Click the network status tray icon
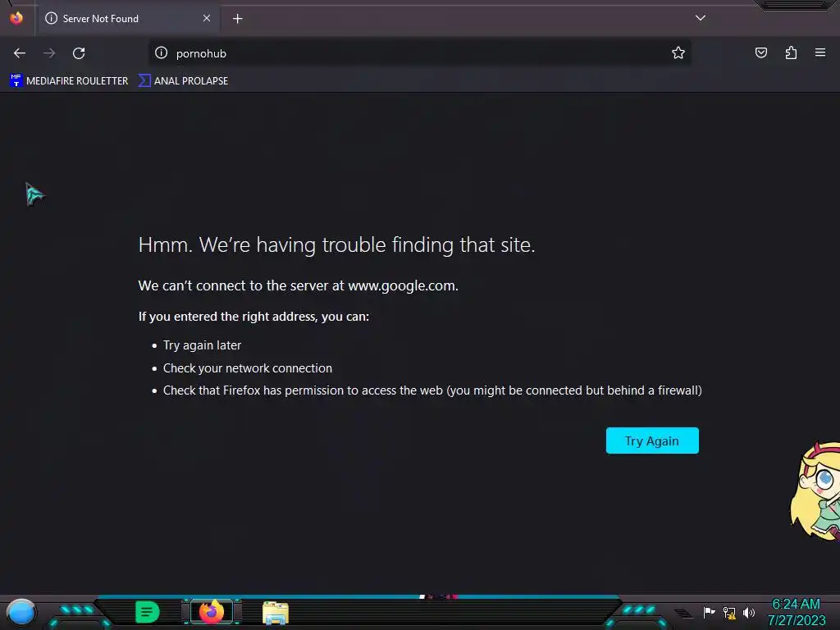Screen dimensions: 840x630 click(729, 612)
